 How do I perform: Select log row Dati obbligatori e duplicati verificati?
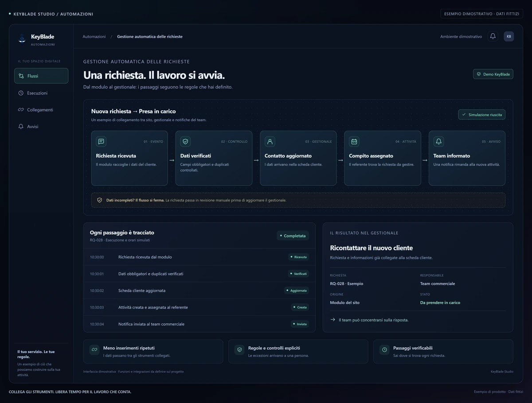pyautogui.click(x=199, y=274)
